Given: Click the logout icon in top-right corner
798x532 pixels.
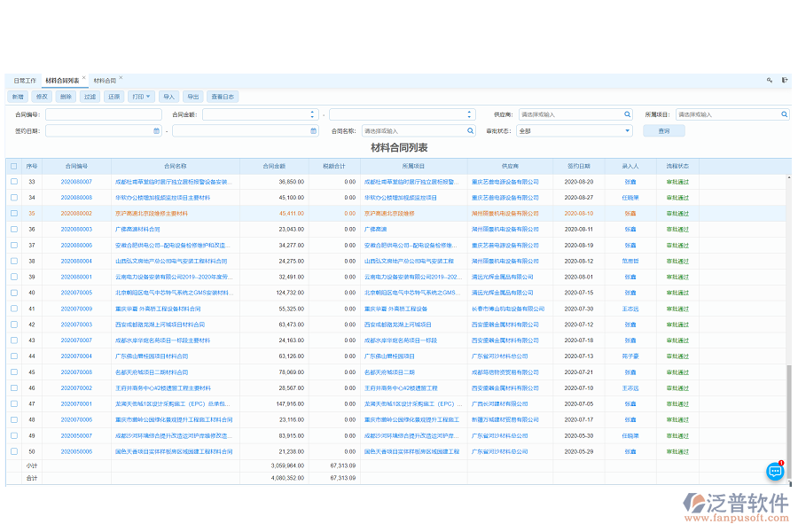Looking at the screenshot, I should click(784, 80).
